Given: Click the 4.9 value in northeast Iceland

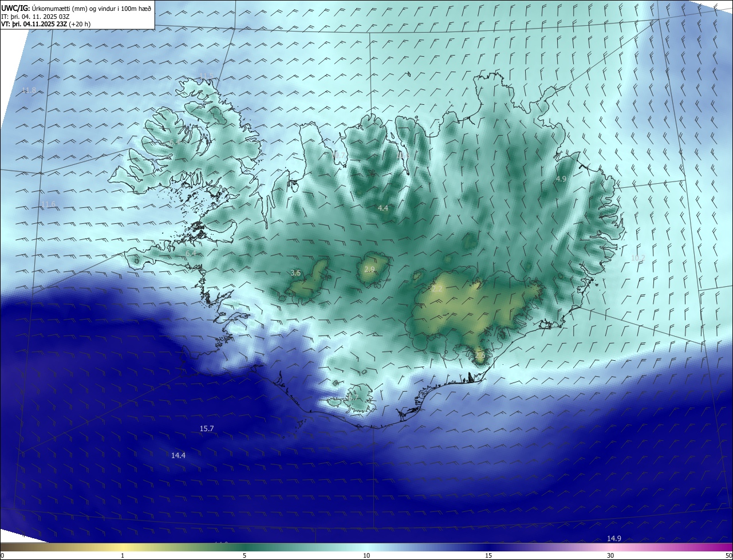Looking at the screenshot, I should (561, 179).
